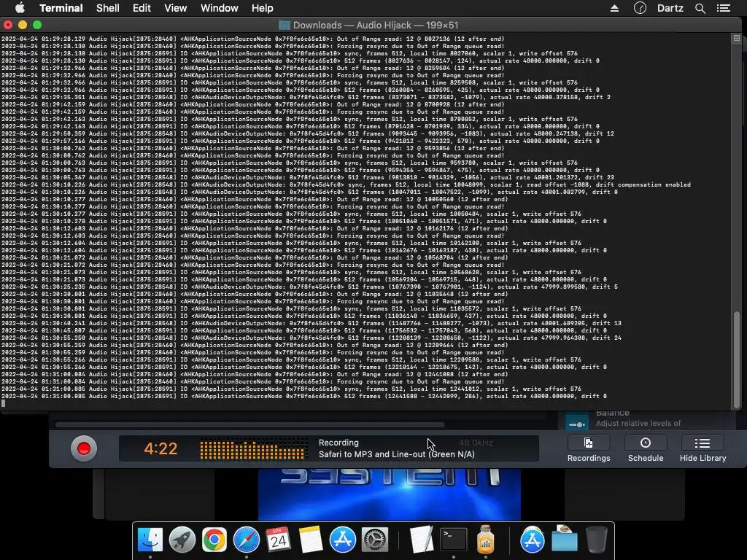Open the Help menu
The height and width of the screenshot is (560, 747).
pyautogui.click(x=262, y=8)
